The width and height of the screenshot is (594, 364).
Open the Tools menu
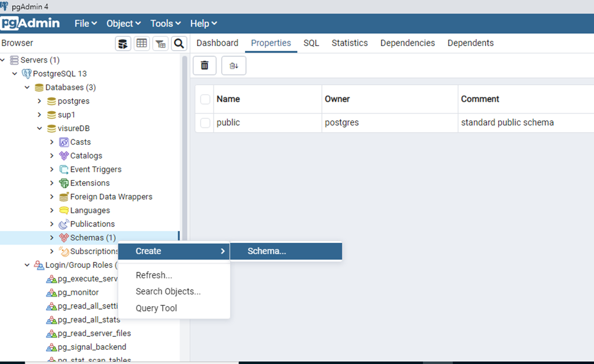point(166,24)
